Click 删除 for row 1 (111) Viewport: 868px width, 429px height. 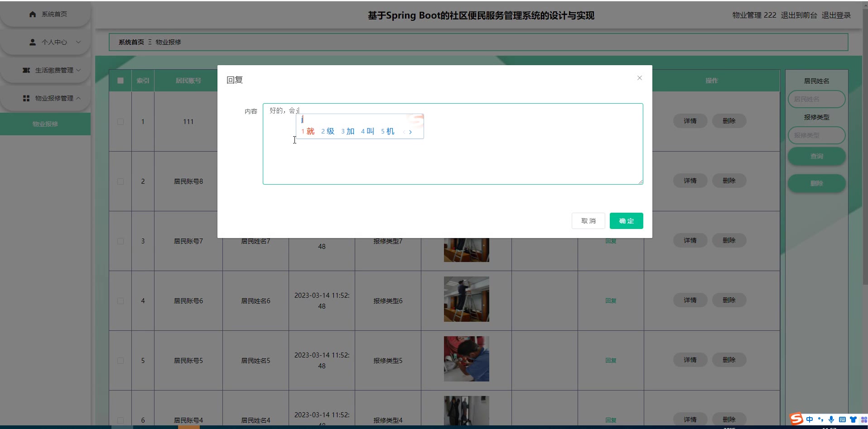(x=729, y=121)
